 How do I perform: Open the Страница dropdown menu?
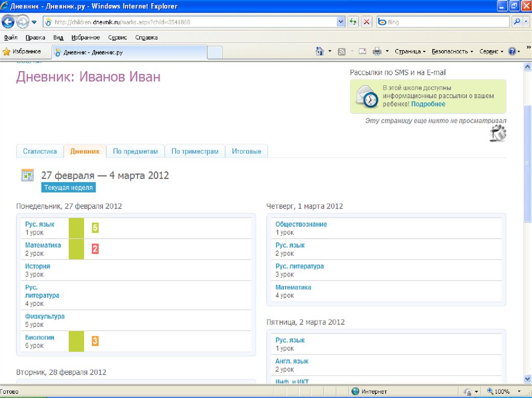click(x=410, y=51)
